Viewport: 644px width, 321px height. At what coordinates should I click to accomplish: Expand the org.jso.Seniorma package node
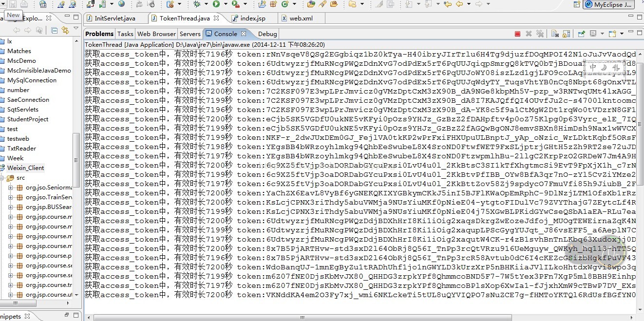click(11, 188)
